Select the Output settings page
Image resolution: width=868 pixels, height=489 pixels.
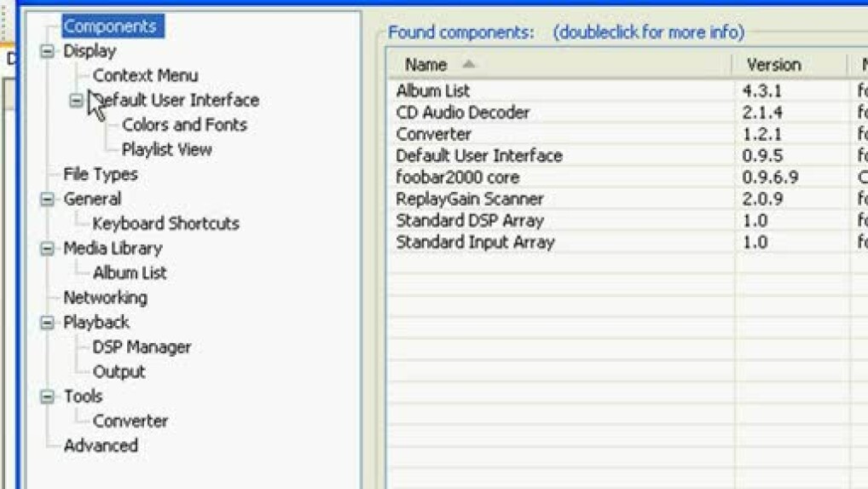point(119,372)
